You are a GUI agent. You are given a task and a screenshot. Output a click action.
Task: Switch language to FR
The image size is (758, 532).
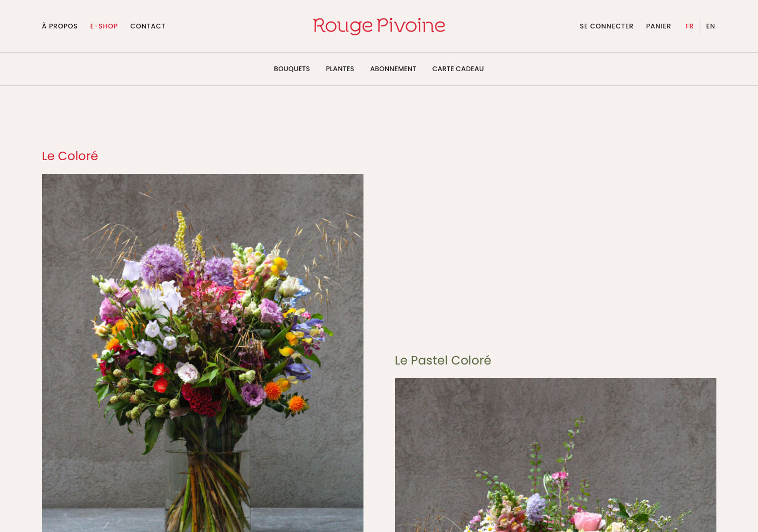point(689,26)
